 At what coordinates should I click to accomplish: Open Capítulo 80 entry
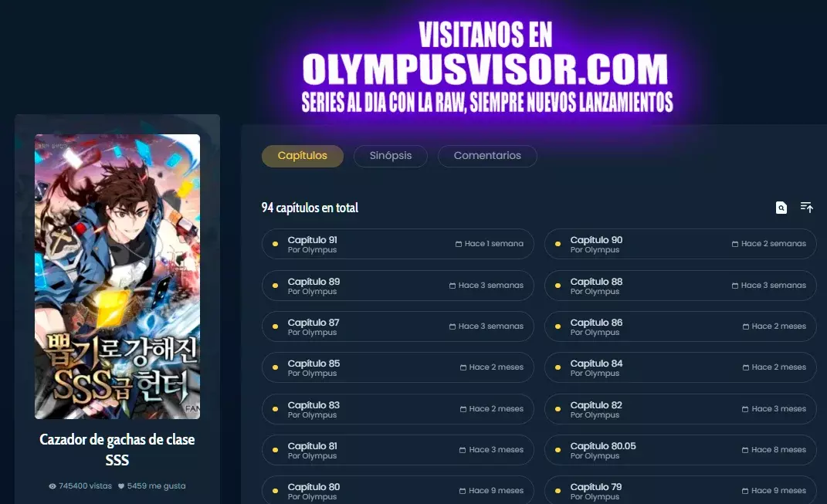[398, 490]
